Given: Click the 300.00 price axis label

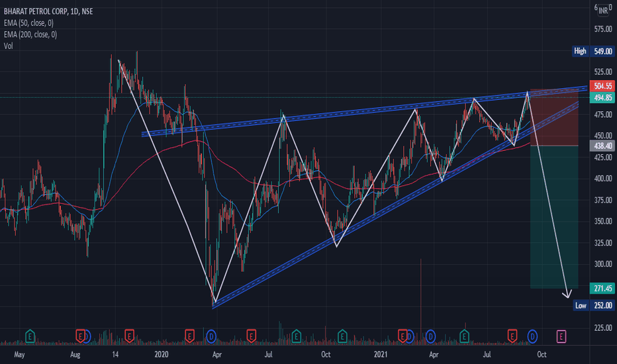Looking at the screenshot, I should (x=603, y=264).
